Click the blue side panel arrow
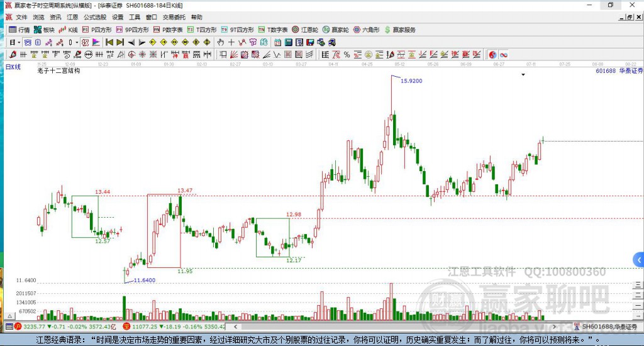 point(638,260)
